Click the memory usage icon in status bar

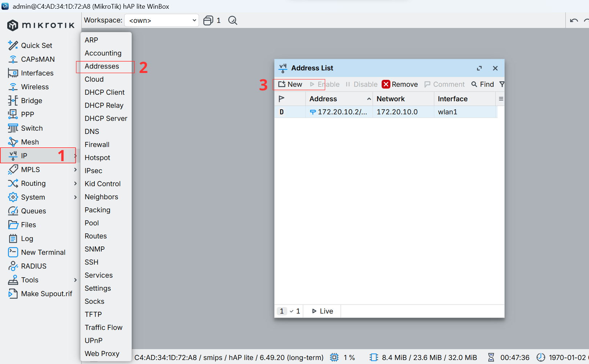pyautogui.click(x=374, y=357)
